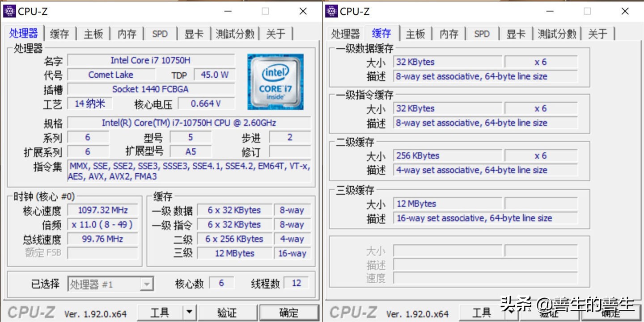Switch back to 处理器 tab in right window
Viewport: 644px width, 322px height.
345,33
